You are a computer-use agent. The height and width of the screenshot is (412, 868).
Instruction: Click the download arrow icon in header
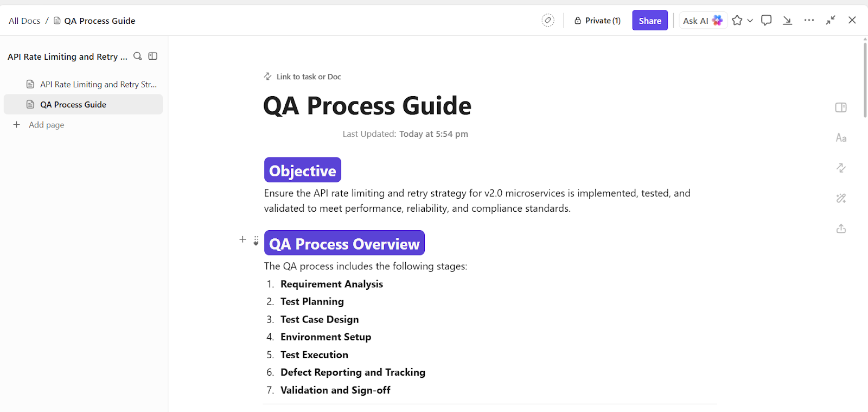pyautogui.click(x=787, y=21)
